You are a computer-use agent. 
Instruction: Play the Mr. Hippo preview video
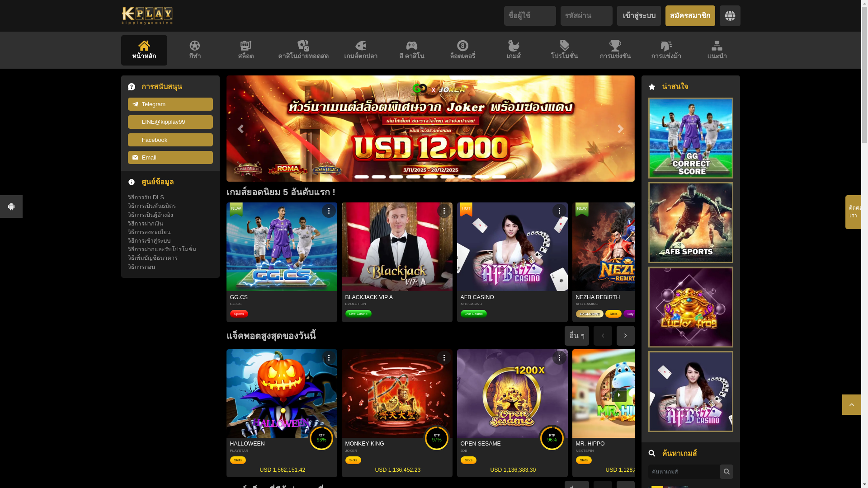(619, 395)
